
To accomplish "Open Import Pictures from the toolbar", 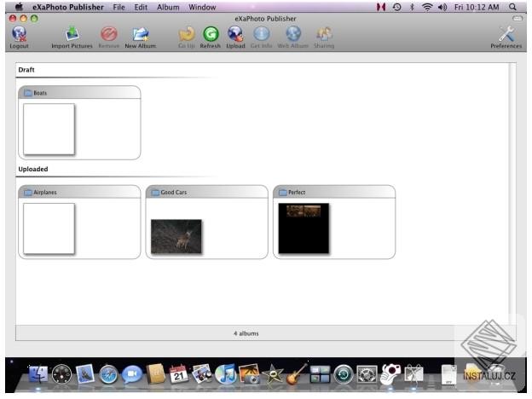I will tap(72, 37).
